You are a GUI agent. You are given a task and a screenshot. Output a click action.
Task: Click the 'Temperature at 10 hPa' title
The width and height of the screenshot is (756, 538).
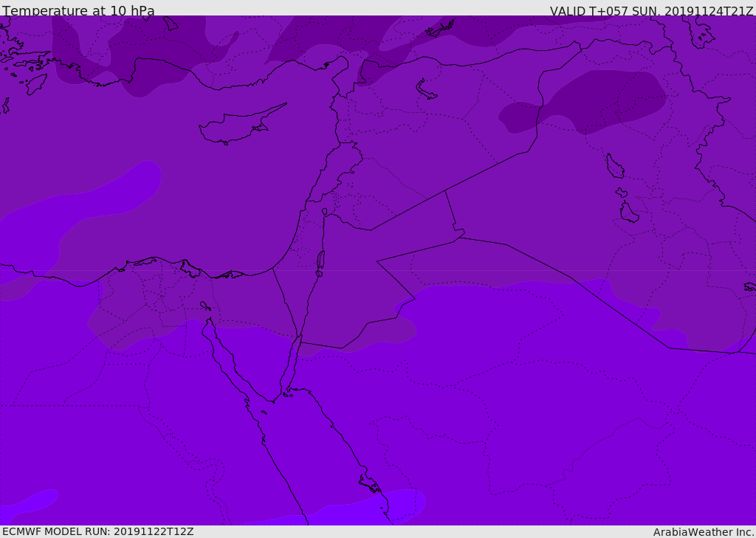pos(78,10)
